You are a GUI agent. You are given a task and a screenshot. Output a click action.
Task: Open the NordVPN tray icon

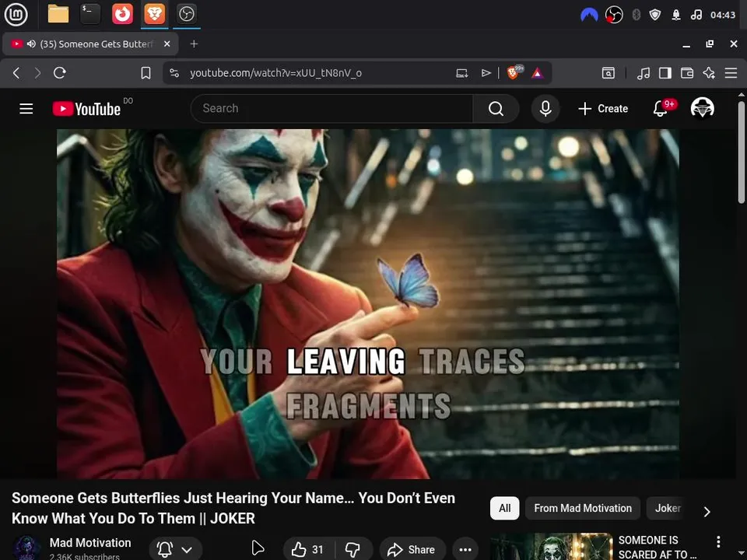click(x=589, y=16)
